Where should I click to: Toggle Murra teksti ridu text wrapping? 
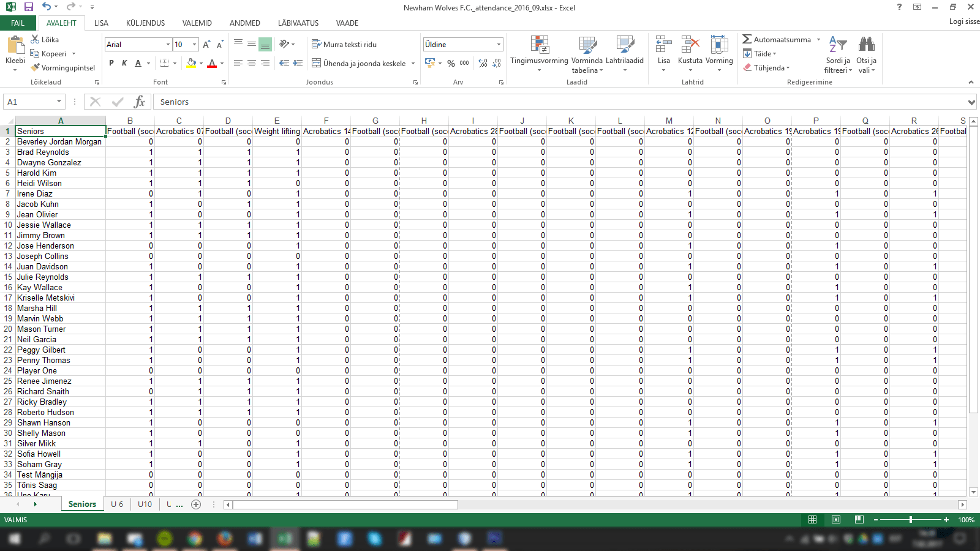coord(344,44)
